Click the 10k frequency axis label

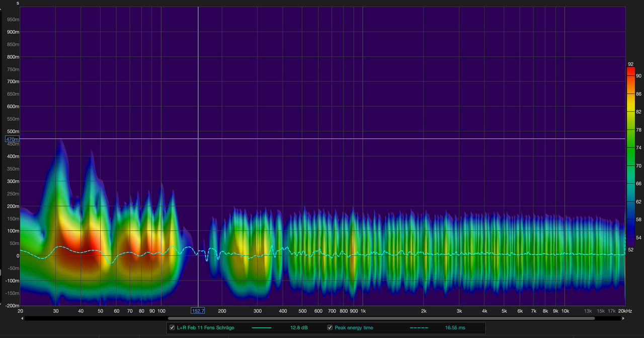pyautogui.click(x=566, y=311)
